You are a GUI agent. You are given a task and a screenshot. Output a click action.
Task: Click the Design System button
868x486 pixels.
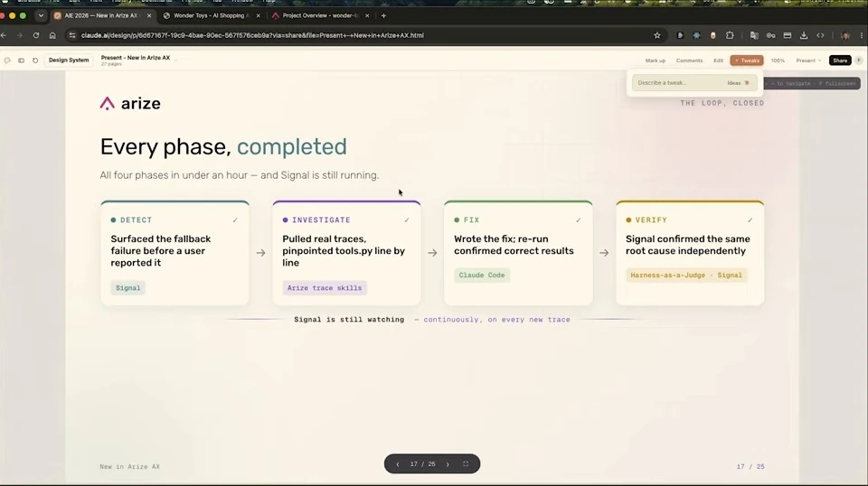point(69,60)
